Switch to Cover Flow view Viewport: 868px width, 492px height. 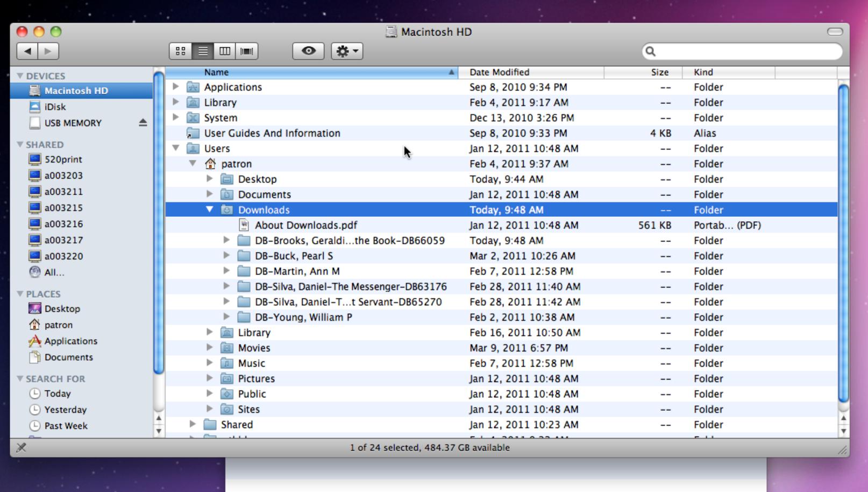point(247,51)
